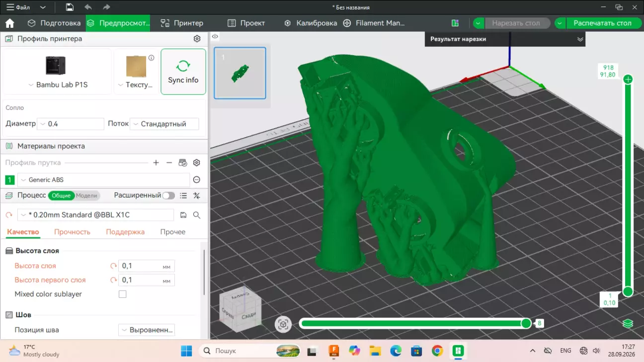This screenshot has height=362, width=644.
Task: Save the process preset icon
Action: coord(183,215)
